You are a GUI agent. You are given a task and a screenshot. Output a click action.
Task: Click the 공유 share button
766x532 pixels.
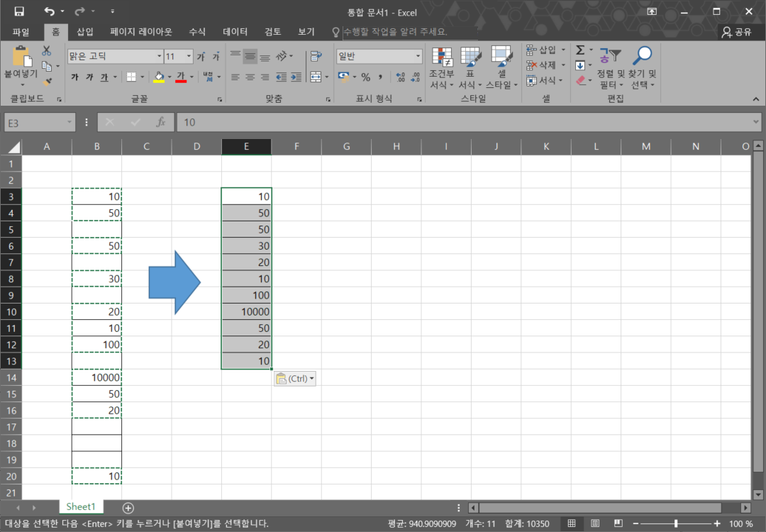click(x=737, y=32)
